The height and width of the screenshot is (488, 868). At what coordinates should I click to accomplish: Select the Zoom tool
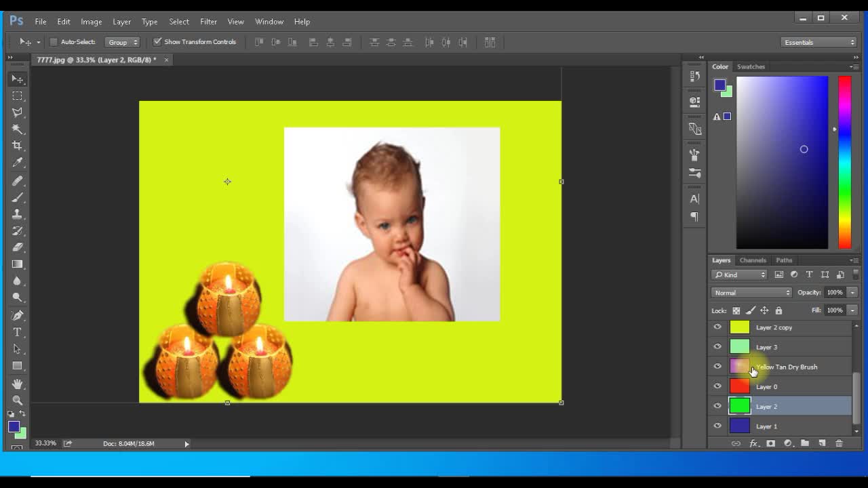[x=18, y=400]
